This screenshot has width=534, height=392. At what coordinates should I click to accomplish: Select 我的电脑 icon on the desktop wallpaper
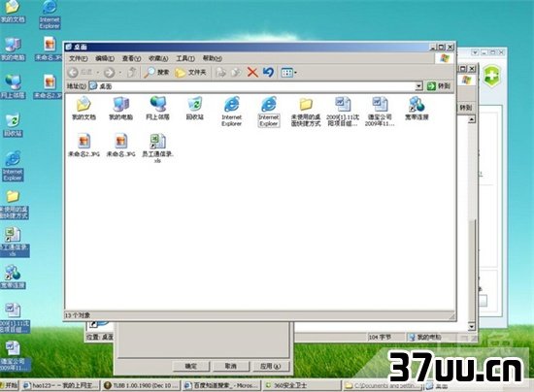(x=13, y=49)
